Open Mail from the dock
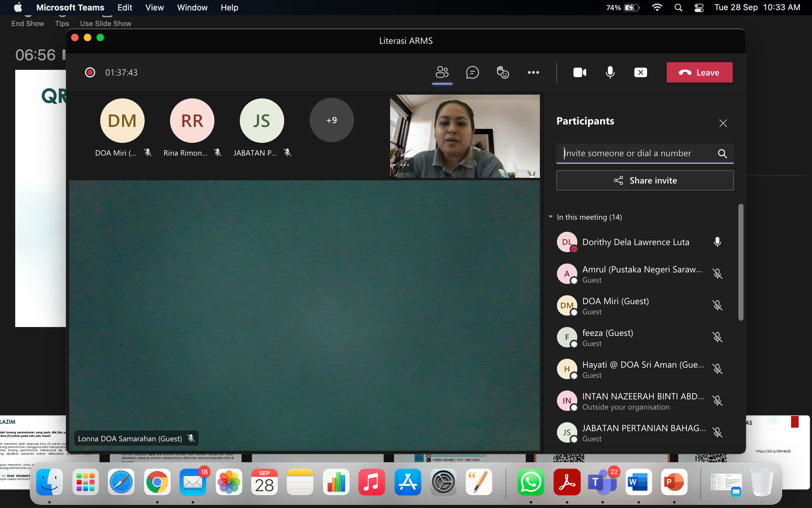Screen dimensions: 812x508 pyautogui.click(x=193, y=482)
